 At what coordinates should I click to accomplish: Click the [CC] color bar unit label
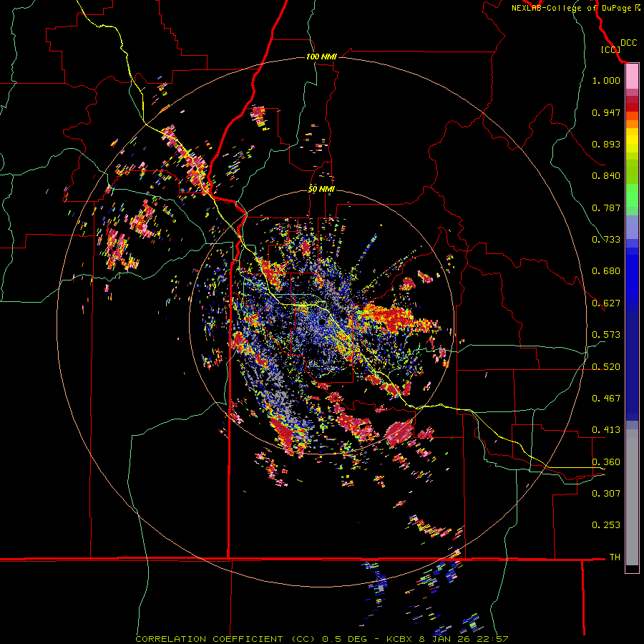pyautogui.click(x=611, y=49)
